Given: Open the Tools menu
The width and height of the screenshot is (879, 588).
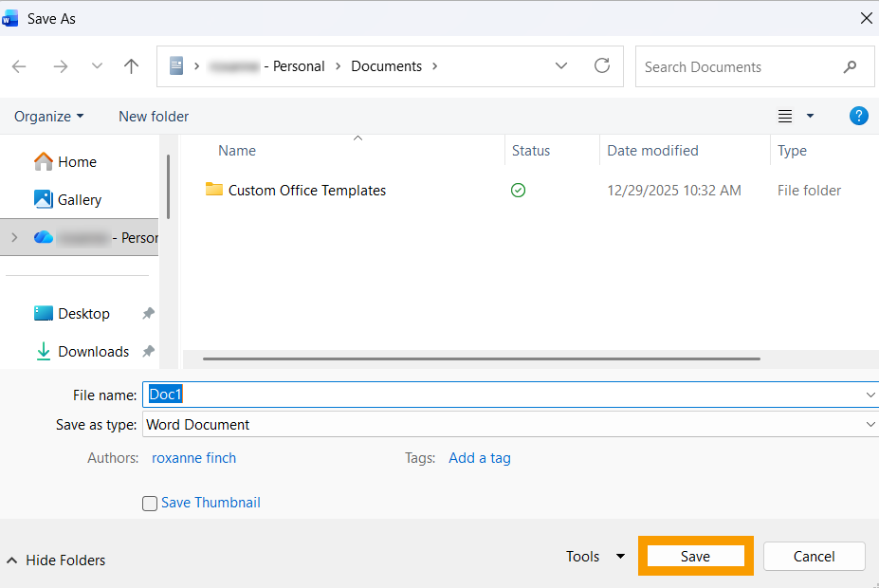Looking at the screenshot, I should tap(595, 557).
